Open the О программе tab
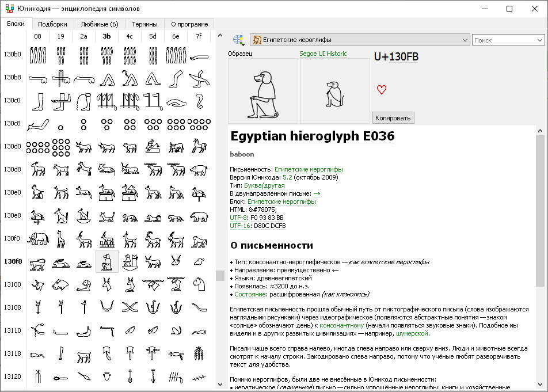The image size is (548, 392). [x=189, y=24]
